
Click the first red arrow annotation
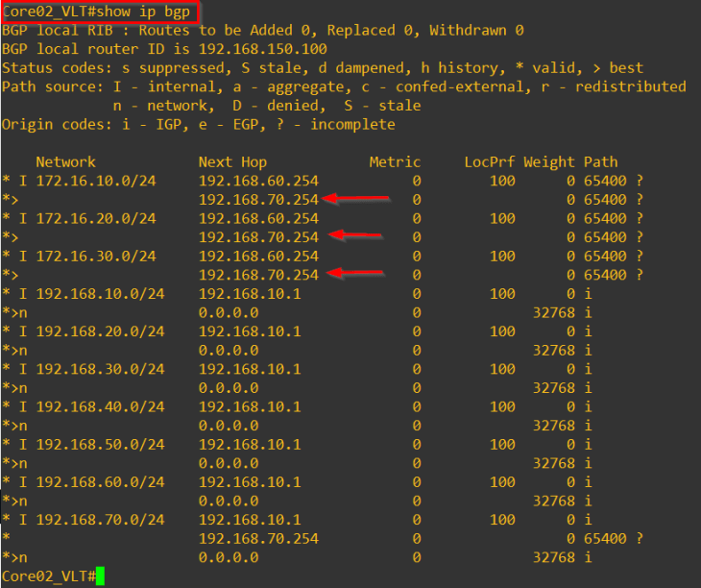click(x=358, y=199)
